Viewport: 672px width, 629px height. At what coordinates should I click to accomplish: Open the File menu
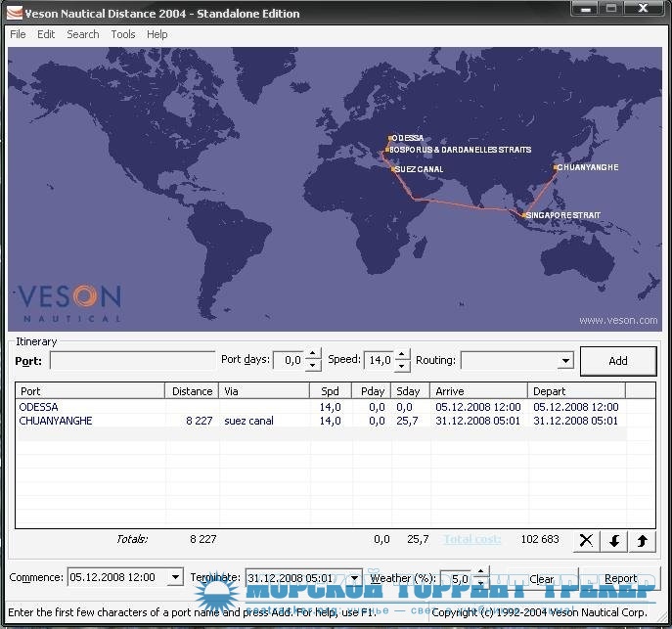(x=18, y=34)
